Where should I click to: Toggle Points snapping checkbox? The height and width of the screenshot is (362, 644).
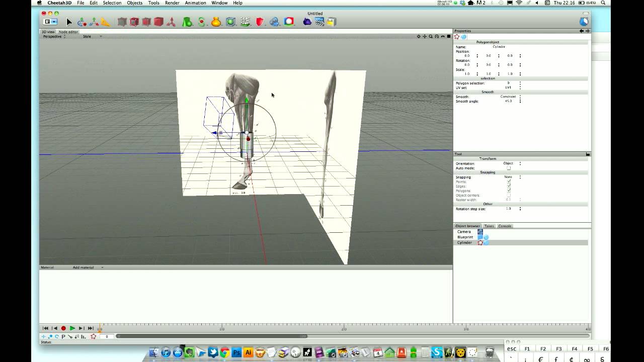tap(509, 182)
